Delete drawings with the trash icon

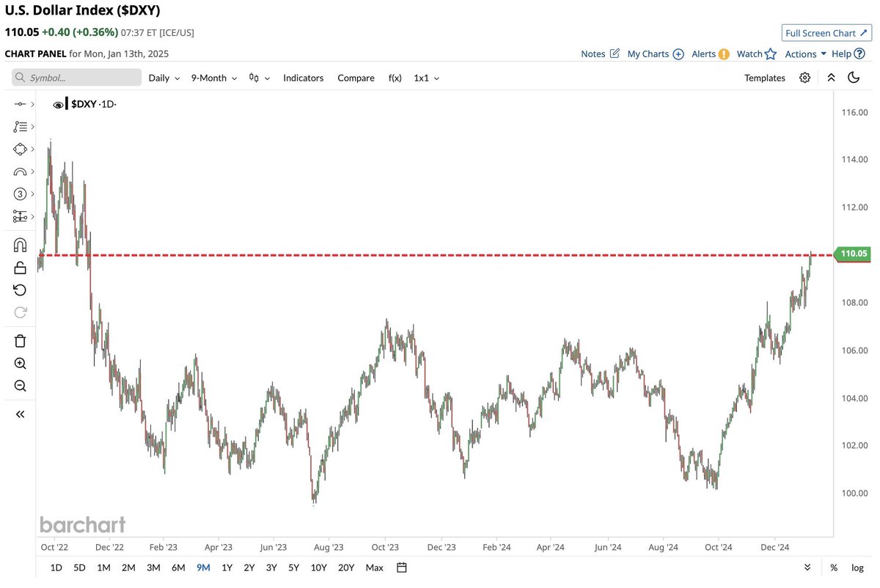pos(20,340)
